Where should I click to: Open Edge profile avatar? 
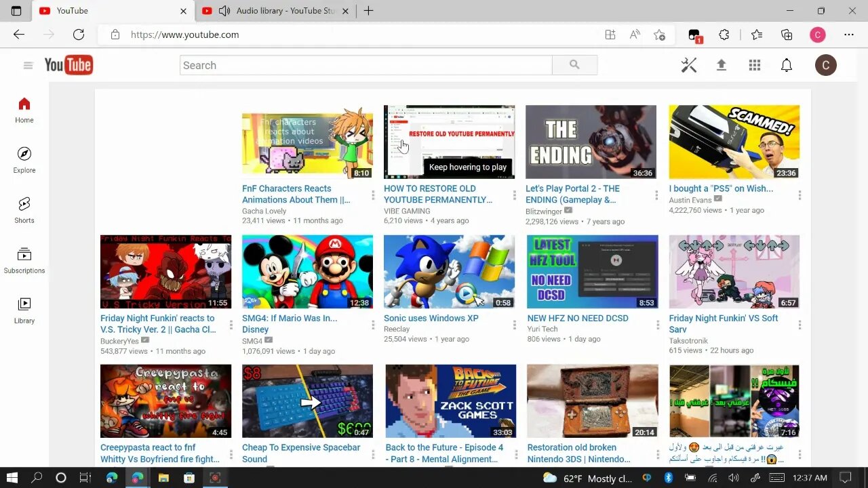[x=818, y=35]
